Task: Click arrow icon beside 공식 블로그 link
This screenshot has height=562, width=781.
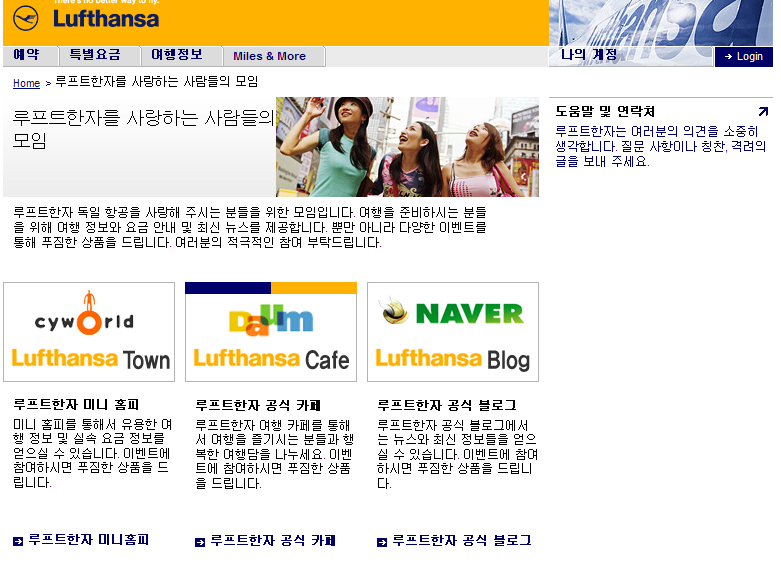Action: pos(382,543)
